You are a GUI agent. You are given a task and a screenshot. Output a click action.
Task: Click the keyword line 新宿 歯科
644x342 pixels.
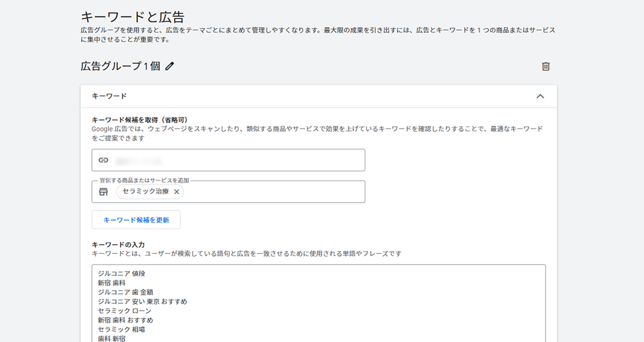(x=112, y=283)
